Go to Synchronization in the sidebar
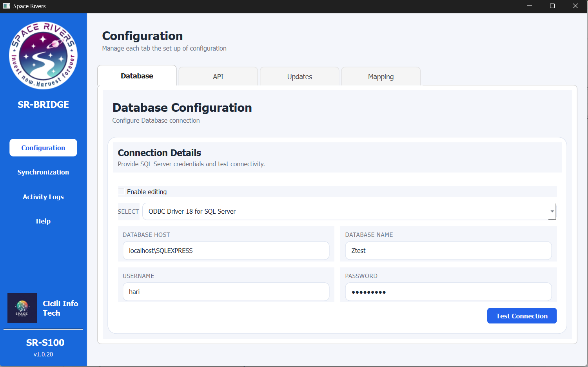Viewport: 588px width, 367px height. (x=43, y=172)
